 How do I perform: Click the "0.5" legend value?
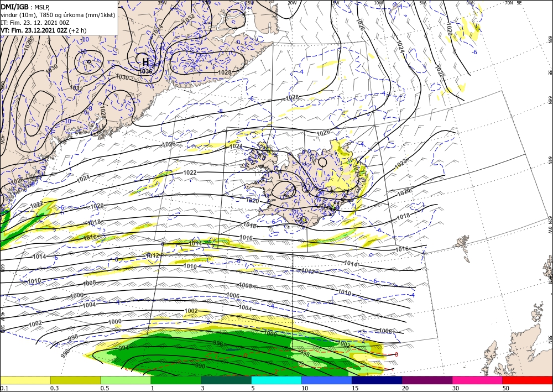(105, 388)
